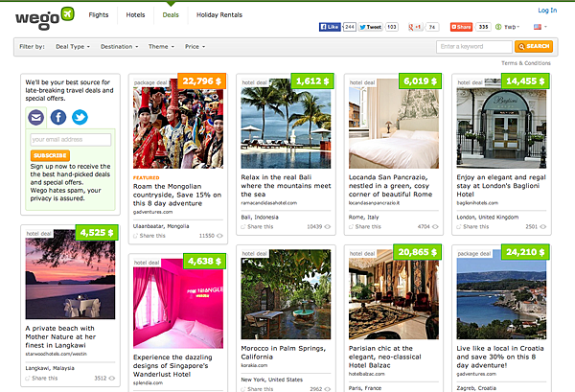Screen dimensions: 575x392
Task: Focus the keyword search field
Action: click(x=473, y=47)
